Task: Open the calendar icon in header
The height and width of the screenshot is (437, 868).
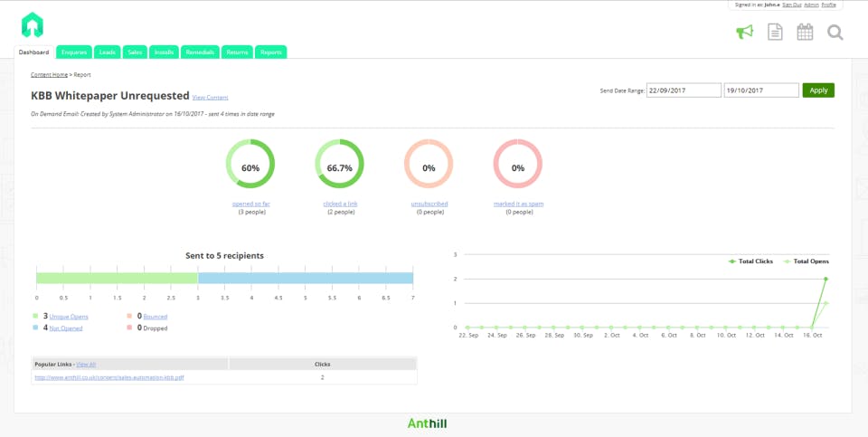Action: 805,33
